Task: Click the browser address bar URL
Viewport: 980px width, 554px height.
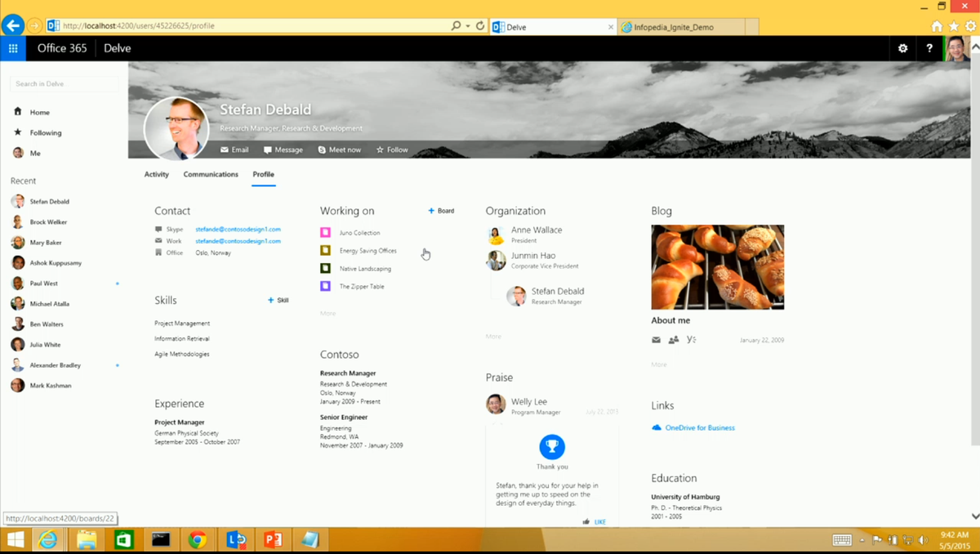Action: [139, 26]
